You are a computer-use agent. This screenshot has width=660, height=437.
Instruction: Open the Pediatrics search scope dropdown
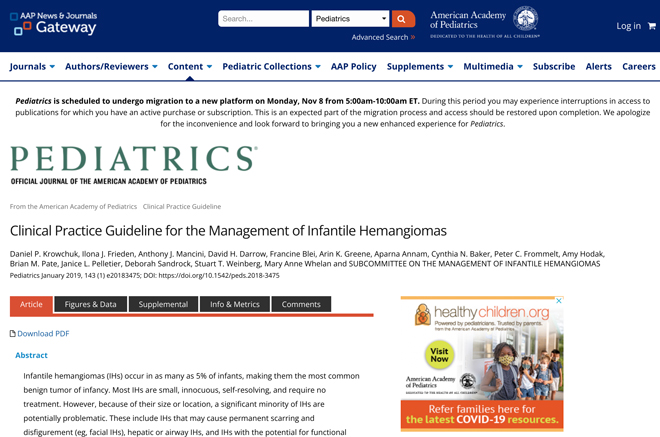[x=350, y=19]
